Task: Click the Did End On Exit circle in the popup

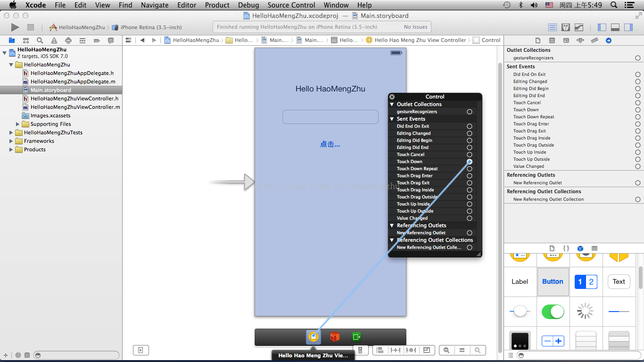Action: click(470, 126)
